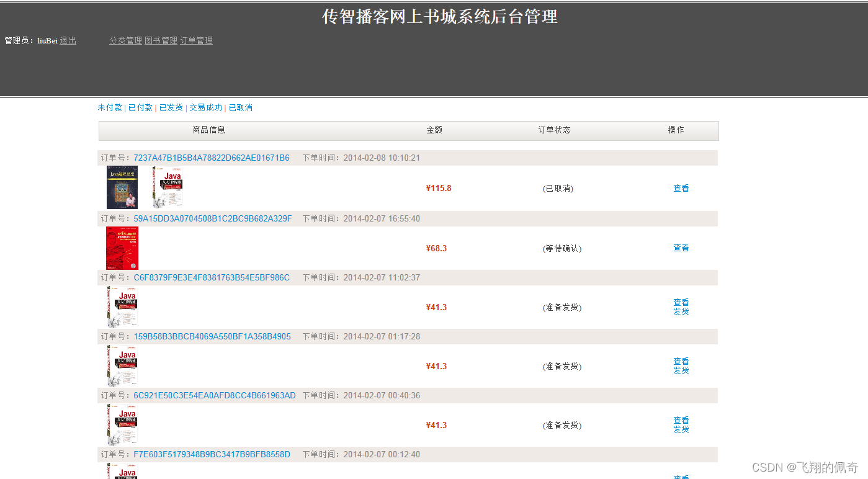Image resolution: width=868 pixels, height=479 pixels.
Task: Click 发货 to ship order 6C921E50C3E54EA0AFD8CC4B661963AD
Action: coord(681,429)
